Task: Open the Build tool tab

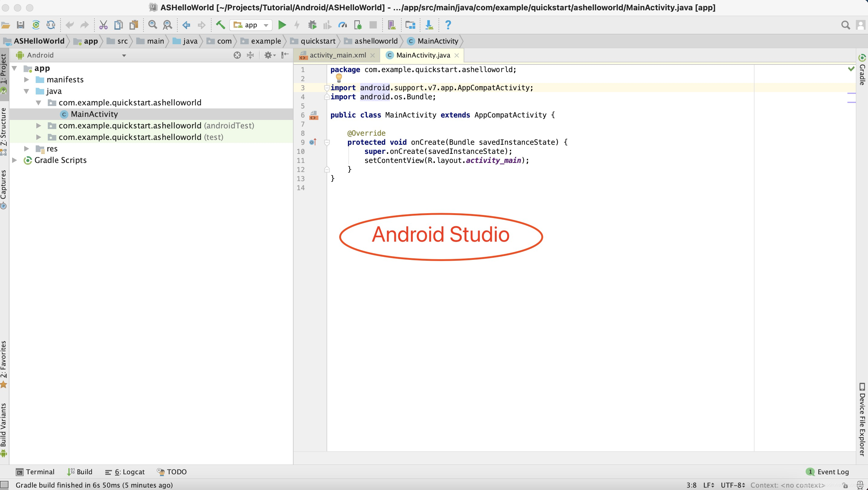Action: click(80, 472)
